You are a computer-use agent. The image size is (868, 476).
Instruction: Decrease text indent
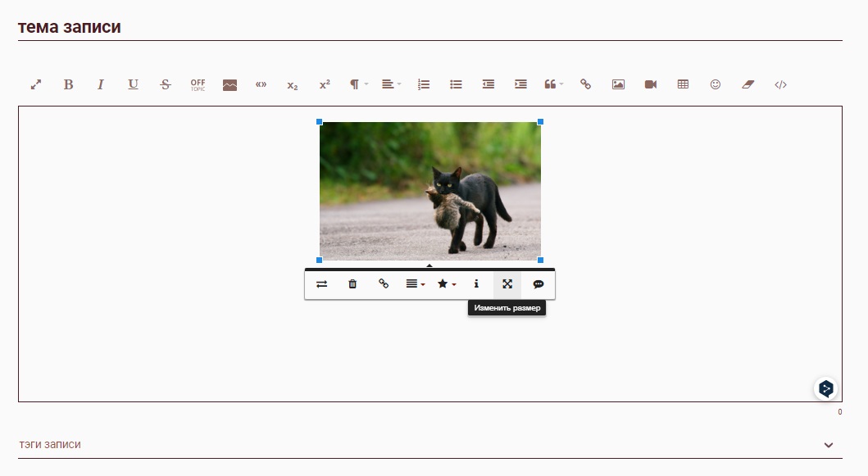point(489,84)
